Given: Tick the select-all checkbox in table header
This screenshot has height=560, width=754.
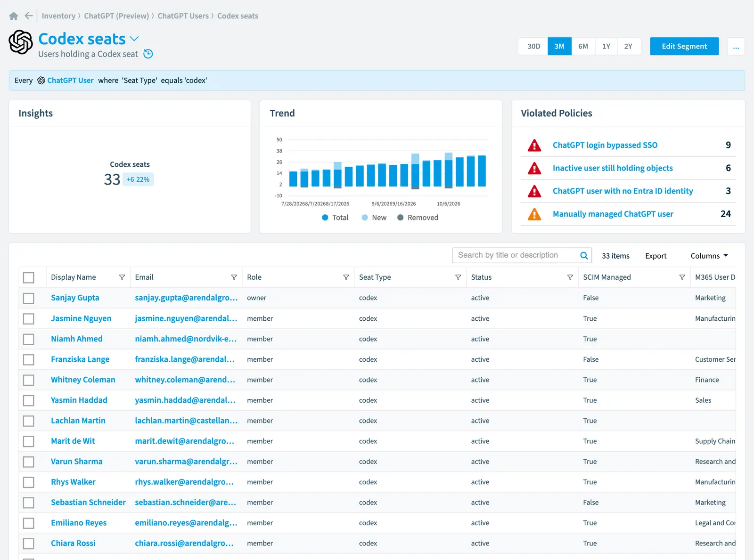Looking at the screenshot, I should coord(29,277).
